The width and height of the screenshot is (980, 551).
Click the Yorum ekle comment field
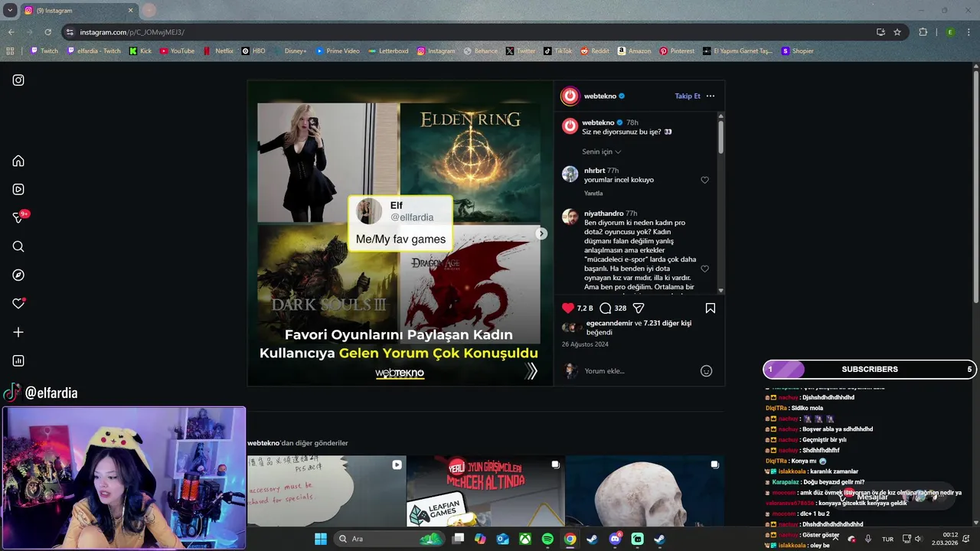(x=639, y=371)
